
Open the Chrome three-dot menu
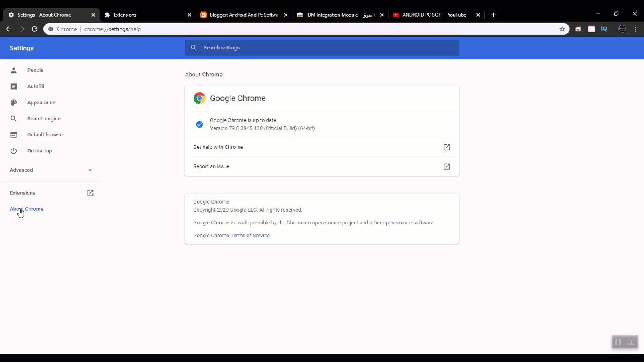tap(635, 29)
